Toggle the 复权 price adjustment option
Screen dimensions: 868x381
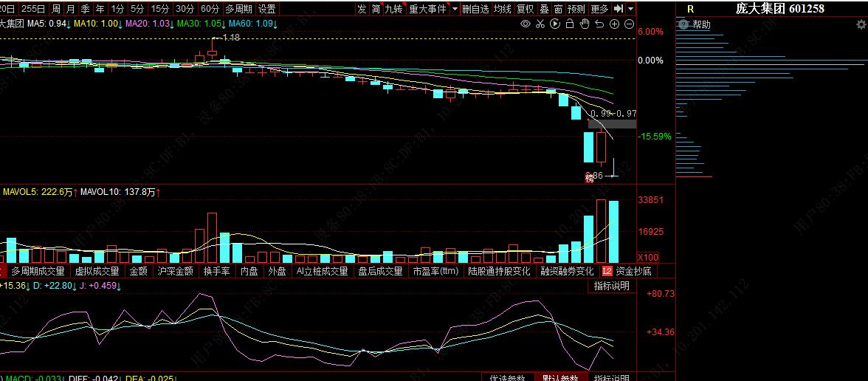pyautogui.click(x=525, y=9)
